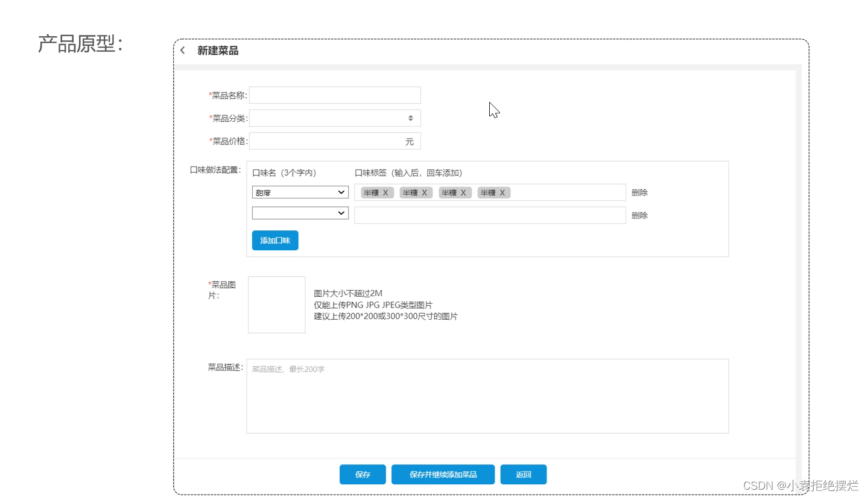868x497 pixels.
Task: Click the back arrow beside 新建菜品
Action: tap(182, 50)
